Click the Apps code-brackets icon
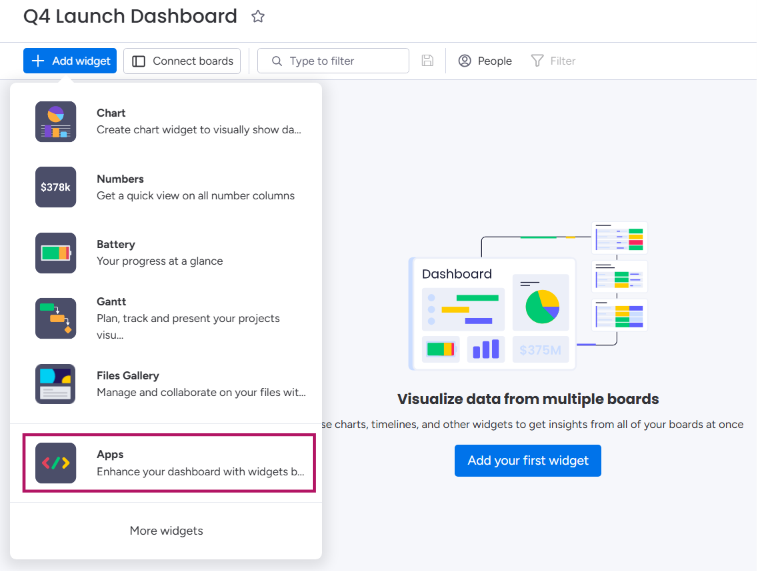The width and height of the screenshot is (757, 571). pos(56,463)
